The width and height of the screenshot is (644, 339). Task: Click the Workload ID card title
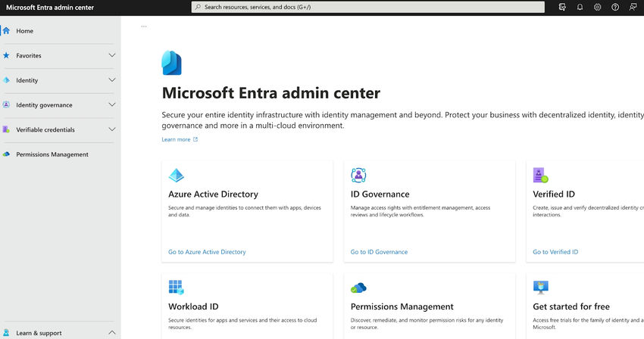(x=193, y=306)
